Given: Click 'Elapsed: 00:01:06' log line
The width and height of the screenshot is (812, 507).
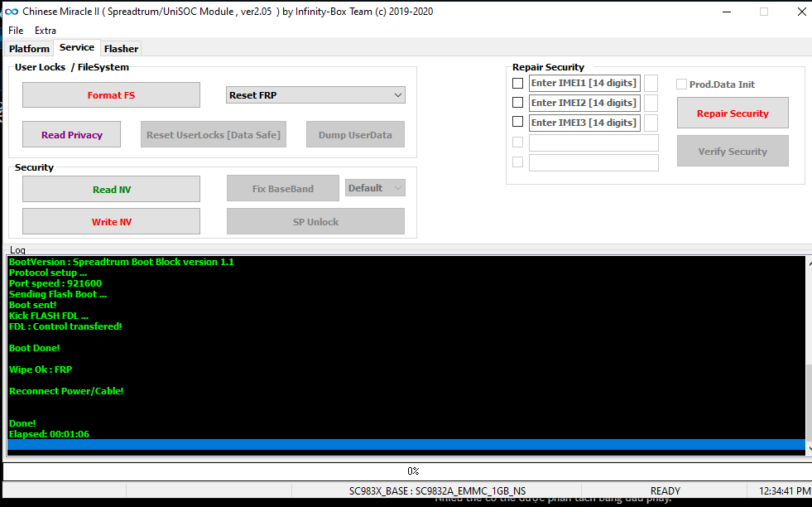Looking at the screenshot, I should click(x=49, y=434).
